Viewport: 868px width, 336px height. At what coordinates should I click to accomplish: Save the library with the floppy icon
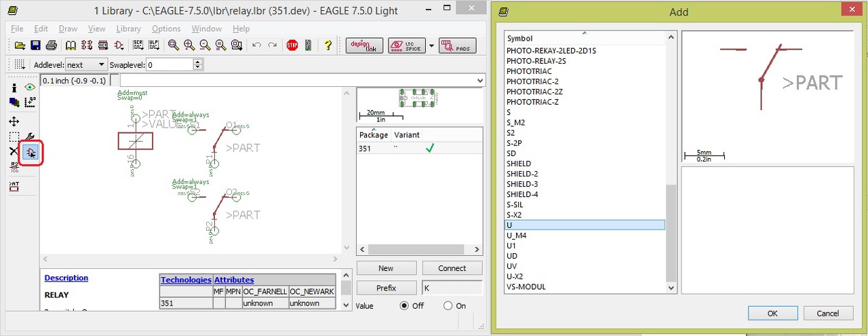(35, 45)
